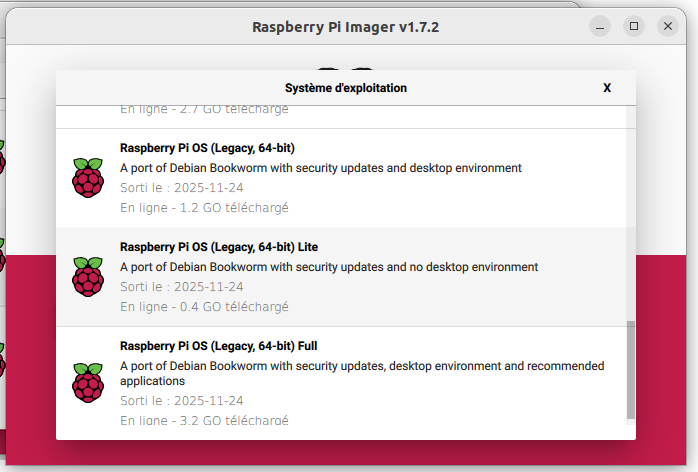This screenshot has width=698, height=472.
Task: Minimize the Raspberry Pi Imager window
Action: [x=600, y=26]
